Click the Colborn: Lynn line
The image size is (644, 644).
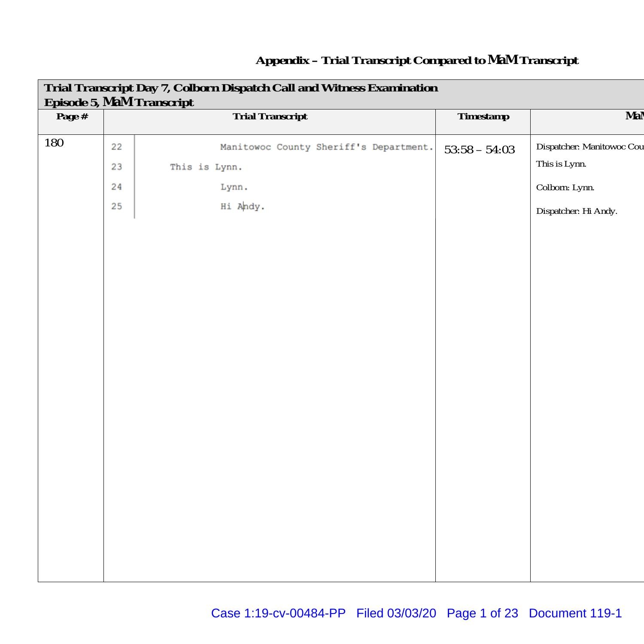point(565,188)
